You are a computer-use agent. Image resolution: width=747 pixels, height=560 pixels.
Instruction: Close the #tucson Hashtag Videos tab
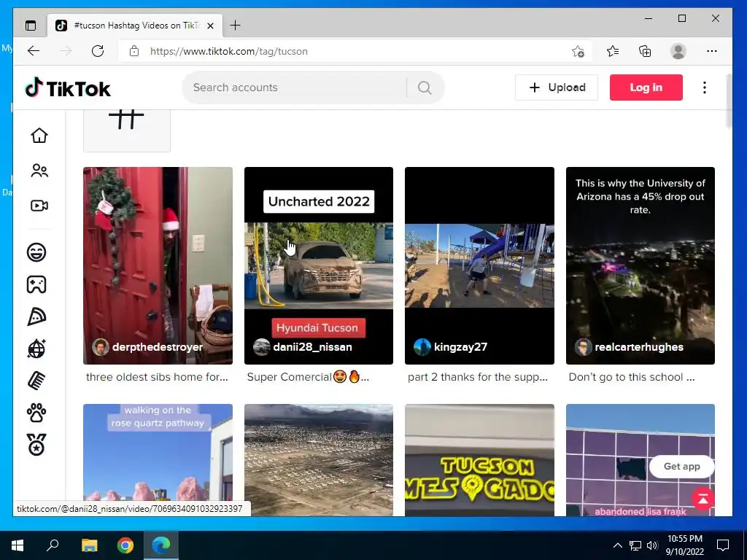pos(210,26)
